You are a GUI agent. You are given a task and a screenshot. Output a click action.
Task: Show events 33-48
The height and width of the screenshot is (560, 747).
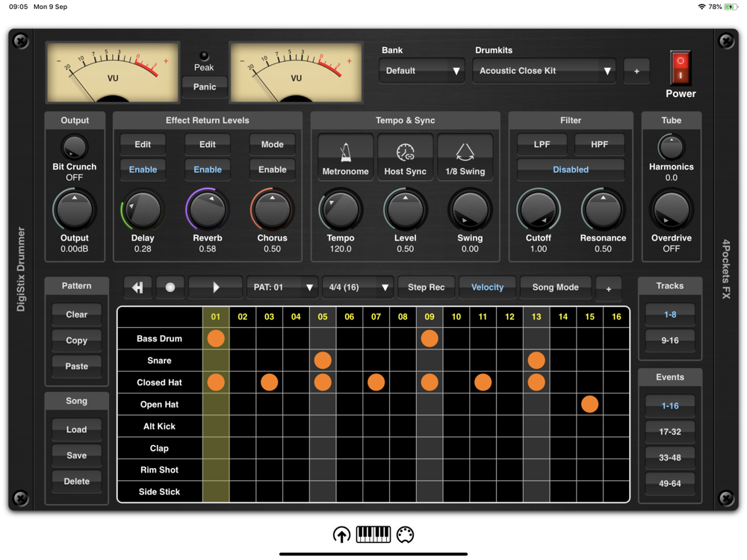pos(670,458)
